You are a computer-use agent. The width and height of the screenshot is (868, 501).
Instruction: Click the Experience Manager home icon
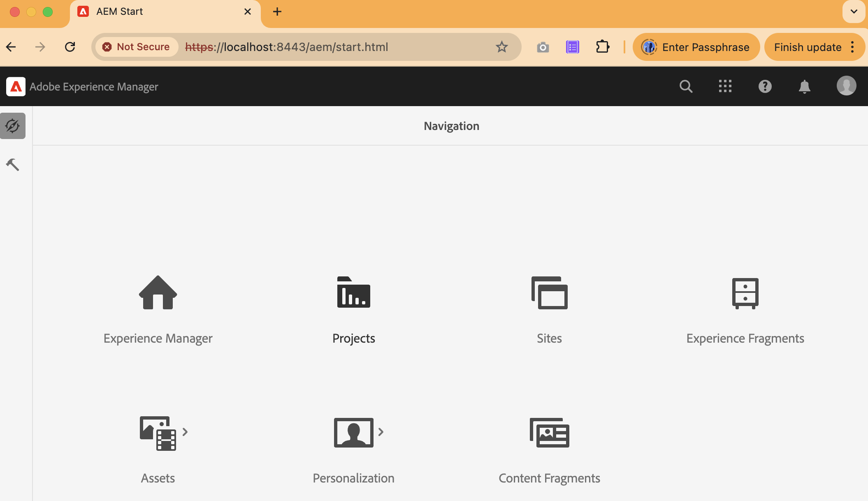pyautogui.click(x=158, y=292)
